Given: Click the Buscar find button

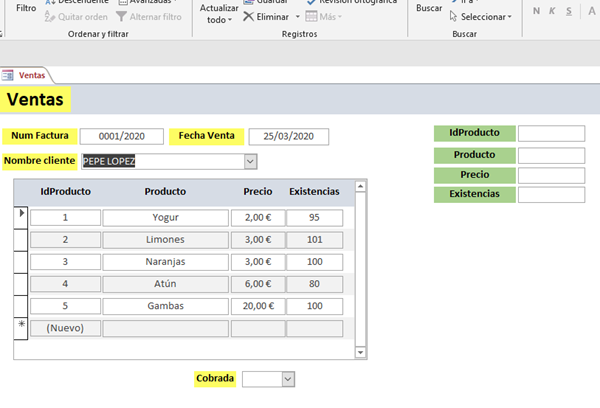Looking at the screenshot, I should (429, 8).
